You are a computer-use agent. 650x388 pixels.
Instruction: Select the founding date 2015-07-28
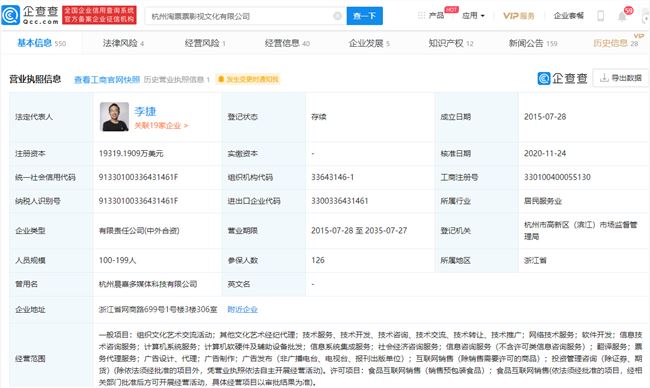(545, 117)
